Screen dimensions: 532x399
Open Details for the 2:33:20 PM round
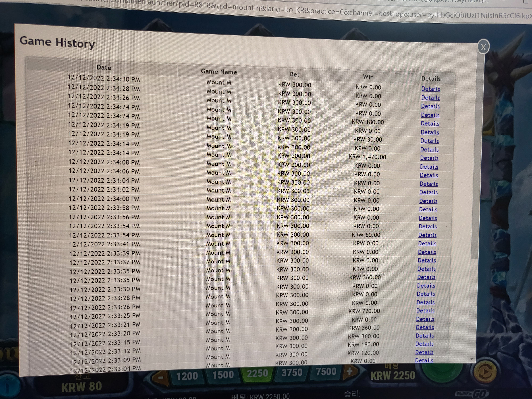coord(425,327)
